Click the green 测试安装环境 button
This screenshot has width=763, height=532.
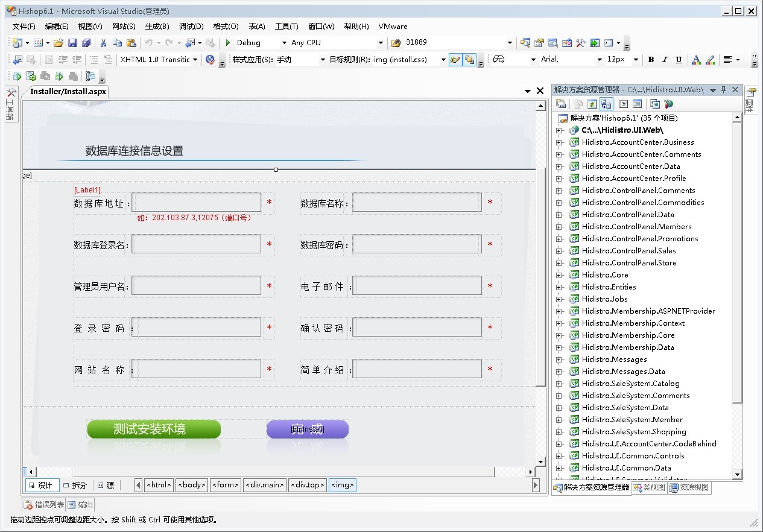pos(154,429)
